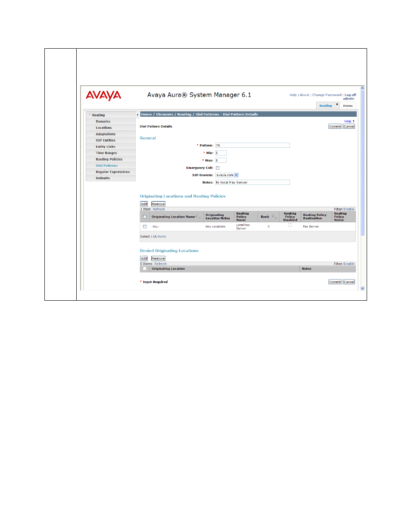
Task: Click Add under Denied Originating Locations
Action: click(x=144, y=259)
